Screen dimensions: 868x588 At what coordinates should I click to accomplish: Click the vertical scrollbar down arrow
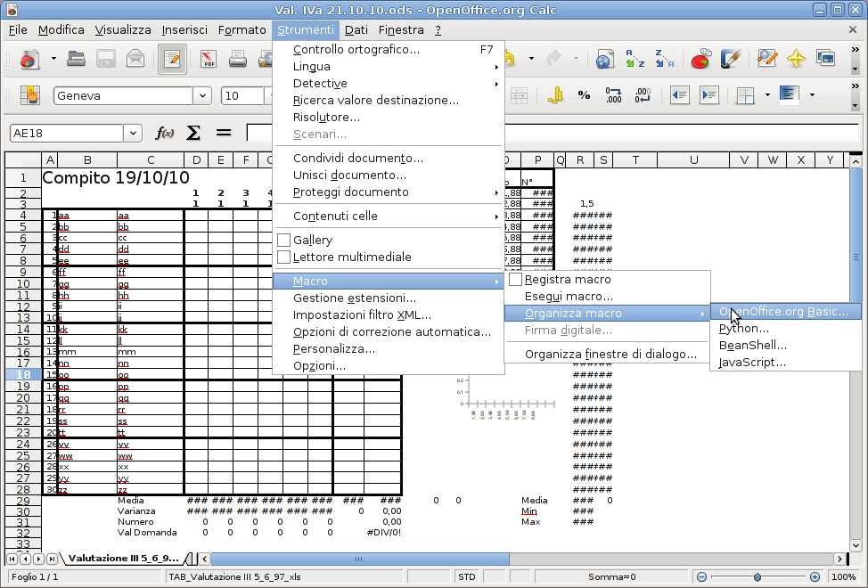856,545
